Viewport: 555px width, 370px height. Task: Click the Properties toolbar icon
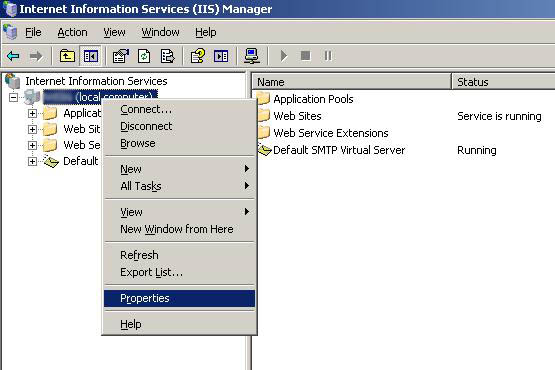pos(120,56)
